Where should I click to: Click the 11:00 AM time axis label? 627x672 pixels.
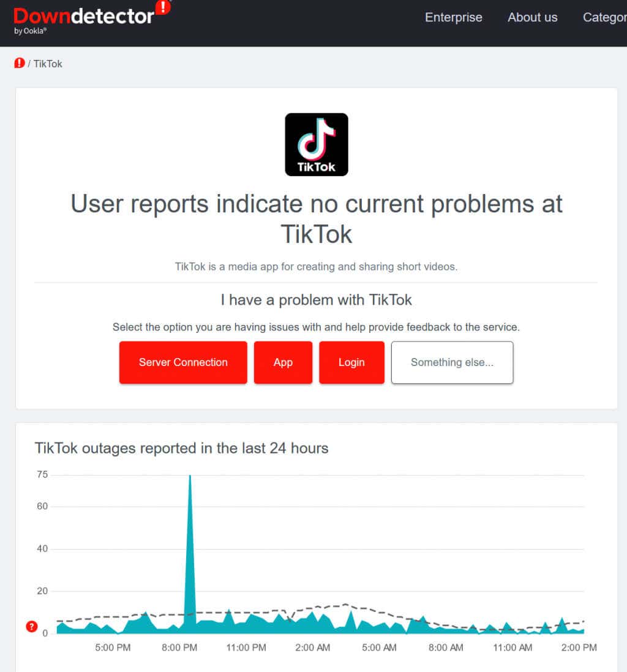[x=512, y=648]
